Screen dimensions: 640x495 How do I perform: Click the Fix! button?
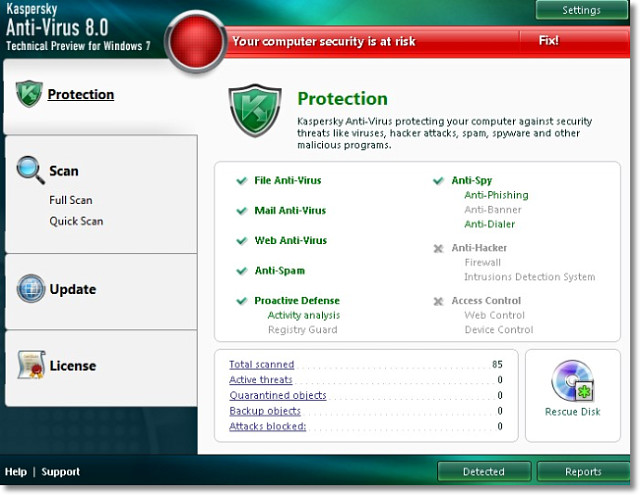click(x=549, y=40)
